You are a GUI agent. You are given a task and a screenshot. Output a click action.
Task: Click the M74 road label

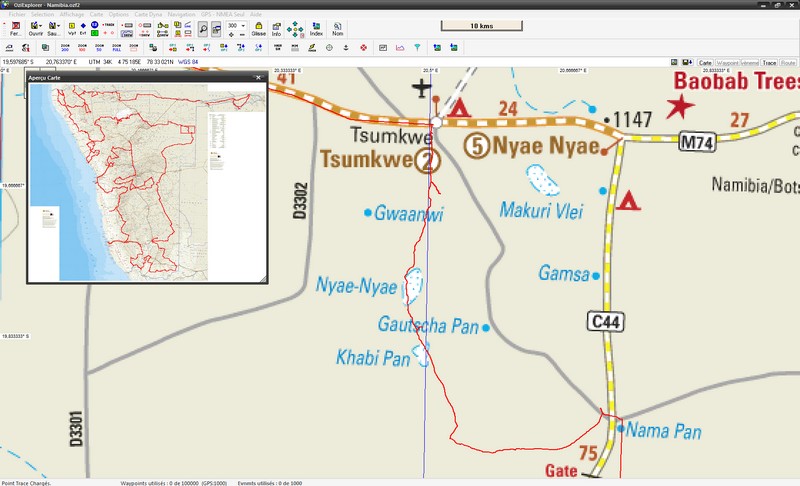[697, 142]
